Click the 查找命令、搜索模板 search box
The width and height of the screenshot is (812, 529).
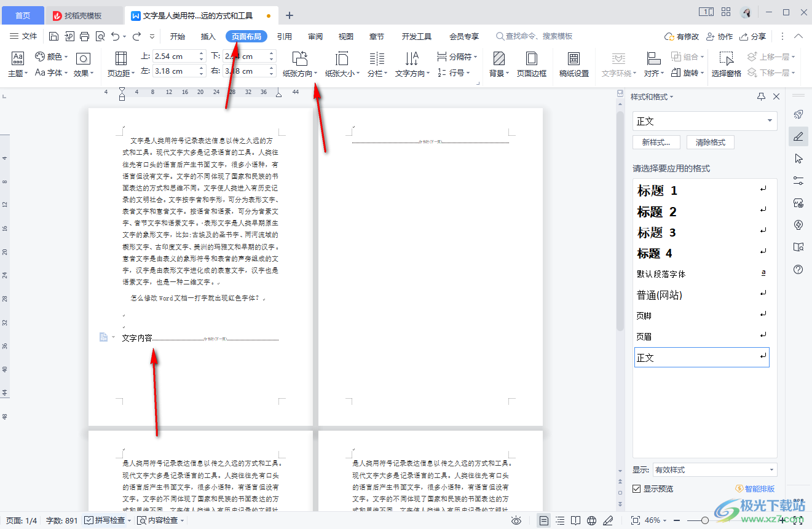pos(534,36)
